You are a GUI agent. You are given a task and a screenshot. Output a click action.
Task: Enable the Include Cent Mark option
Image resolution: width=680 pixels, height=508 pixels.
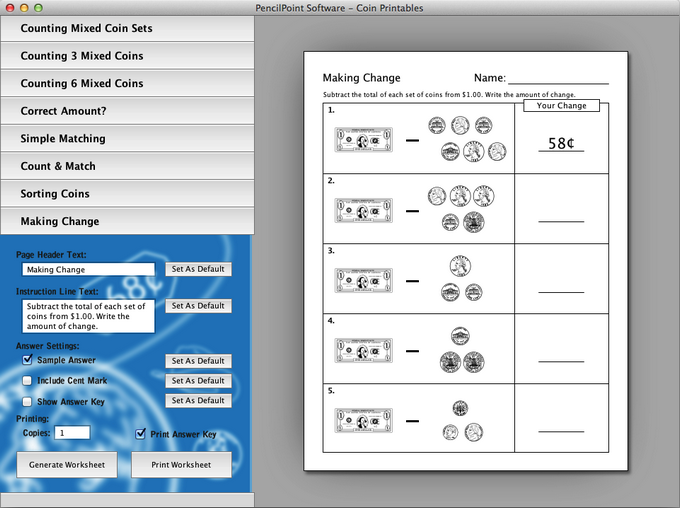28,381
